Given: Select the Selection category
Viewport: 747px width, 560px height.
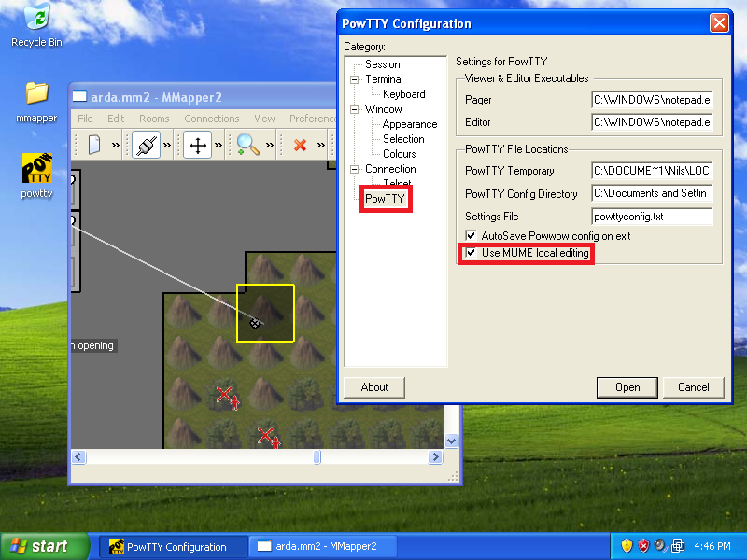Looking at the screenshot, I should [403, 139].
